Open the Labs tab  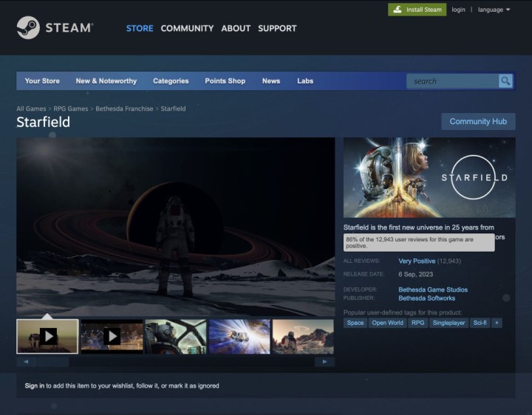[x=305, y=81]
